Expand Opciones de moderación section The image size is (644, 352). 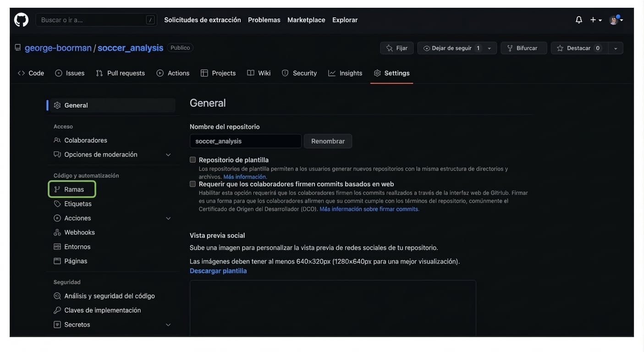(x=168, y=155)
